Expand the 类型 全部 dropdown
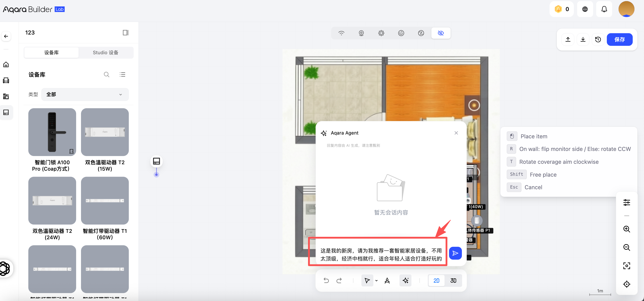644x301 pixels. [85, 95]
